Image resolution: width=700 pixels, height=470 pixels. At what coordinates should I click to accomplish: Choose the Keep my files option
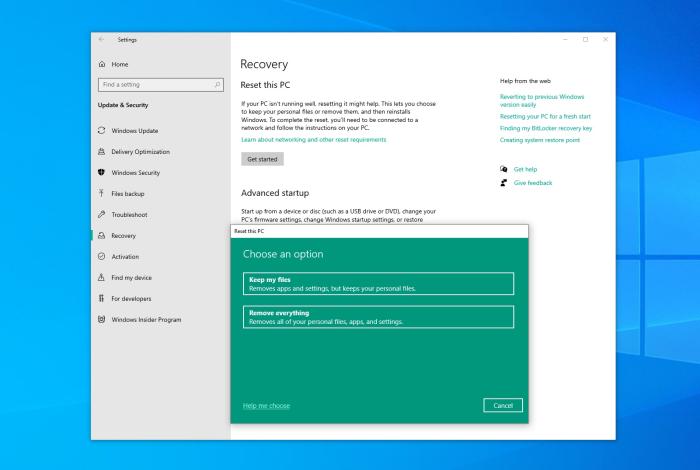click(x=377, y=284)
